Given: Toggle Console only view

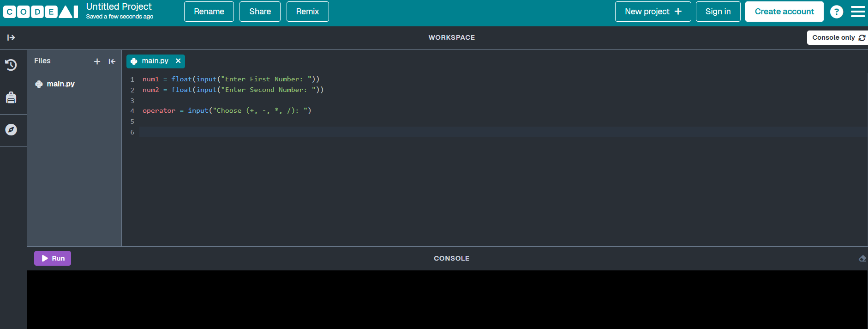Looking at the screenshot, I should coord(838,37).
